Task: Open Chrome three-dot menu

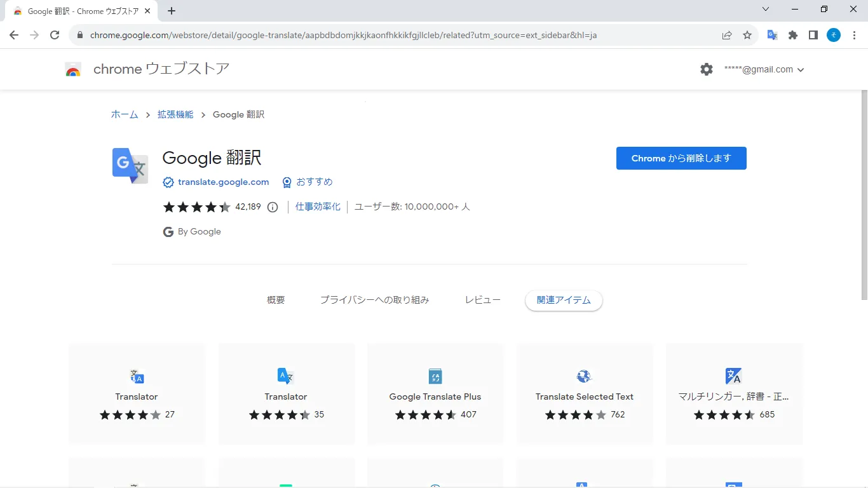Action: click(x=854, y=35)
